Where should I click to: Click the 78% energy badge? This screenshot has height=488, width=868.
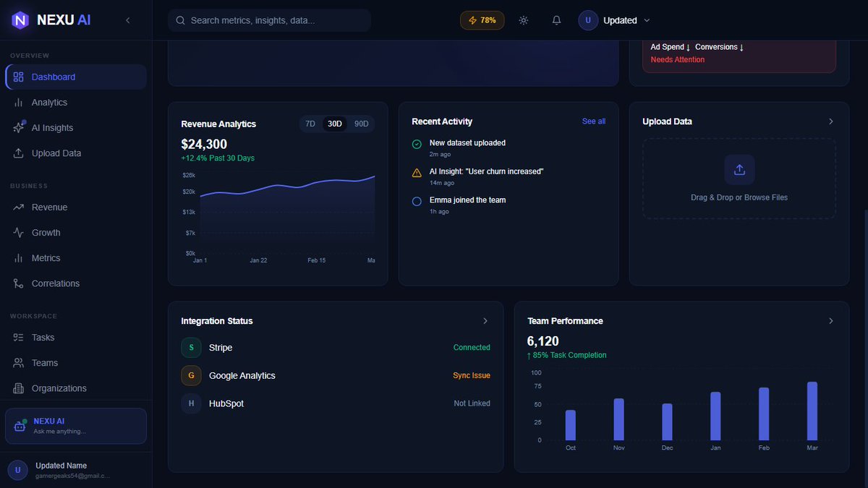(482, 20)
